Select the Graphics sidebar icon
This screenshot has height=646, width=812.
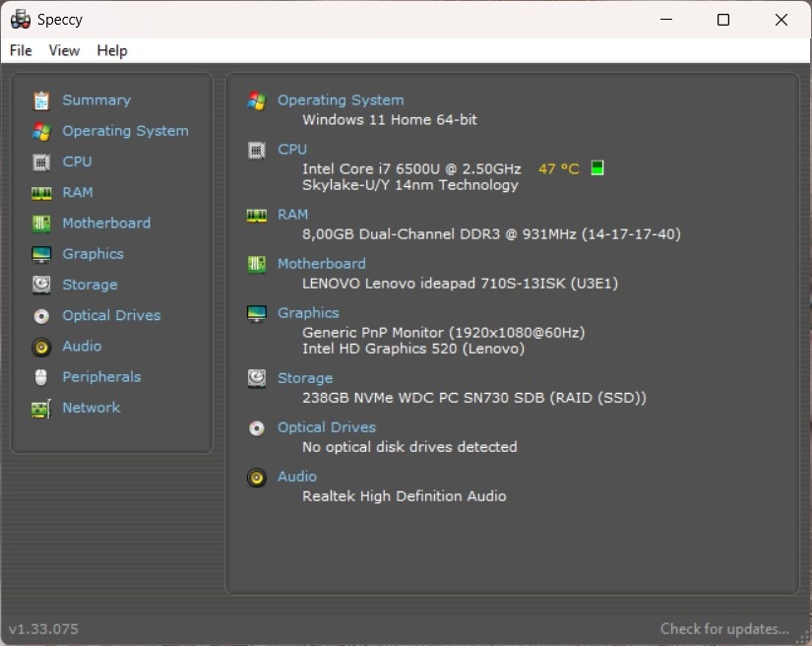tap(41, 253)
